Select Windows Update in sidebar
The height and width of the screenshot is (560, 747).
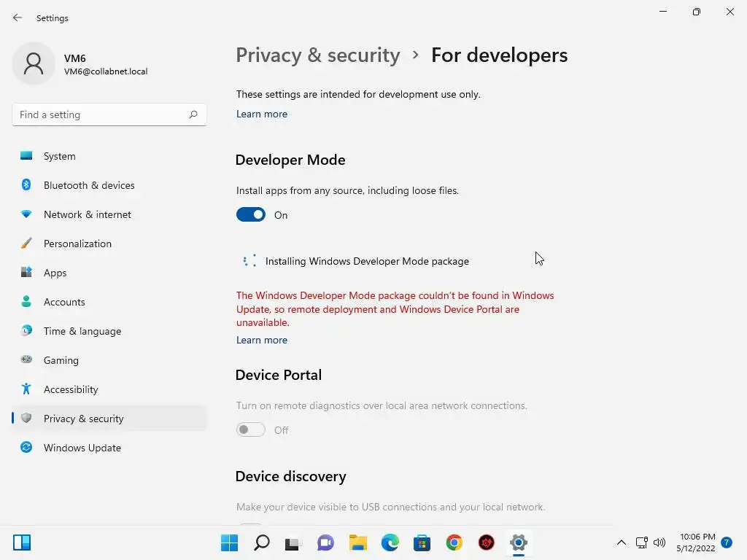click(x=82, y=448)
